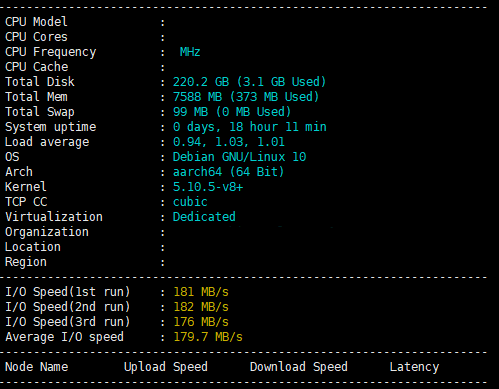Click '99 MB (0 MB Used)' value
The height and width of the screenshot is (389, 499).
click(x=232, y=112)
